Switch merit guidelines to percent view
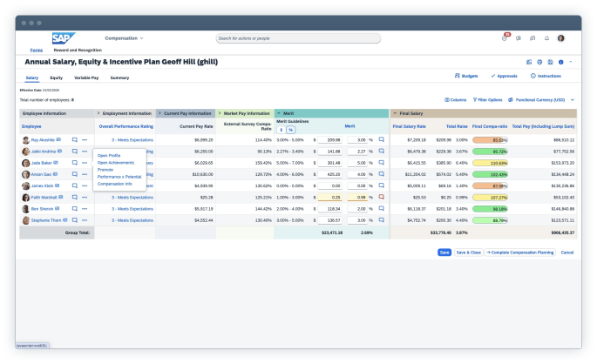The width and height of the screenshot is (597, 364). click(290, 129)
